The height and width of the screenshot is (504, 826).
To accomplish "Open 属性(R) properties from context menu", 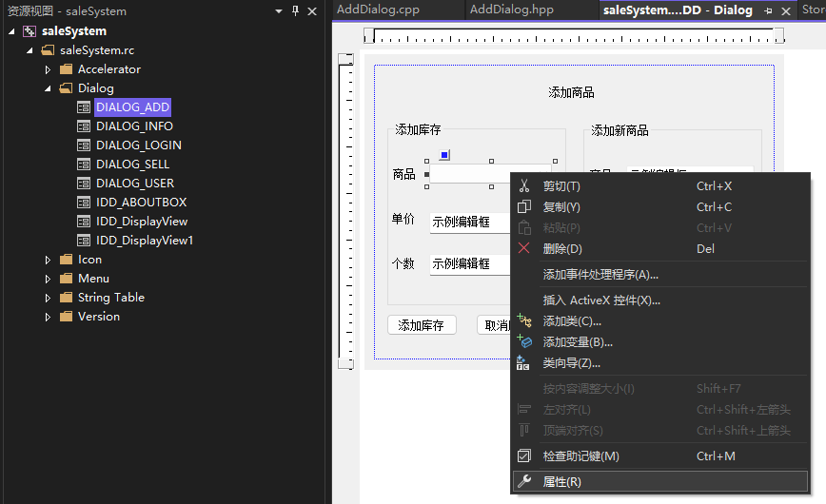I will click(x=660, y=481).
